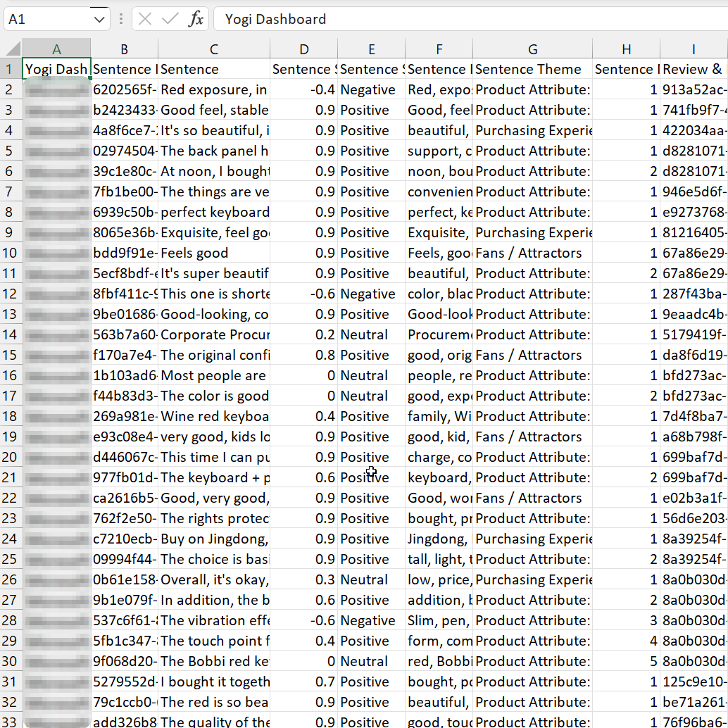Viewport: 728px width, 728px height.
Task: Click the Sentence header in column C
Action: [x=213, y=69]
